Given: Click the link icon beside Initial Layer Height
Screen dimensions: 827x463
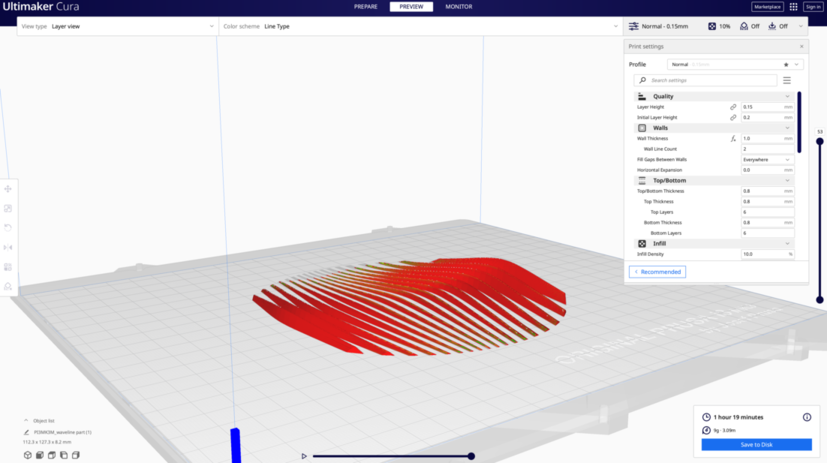Looking at the screenshot, I should coord(733,118).
